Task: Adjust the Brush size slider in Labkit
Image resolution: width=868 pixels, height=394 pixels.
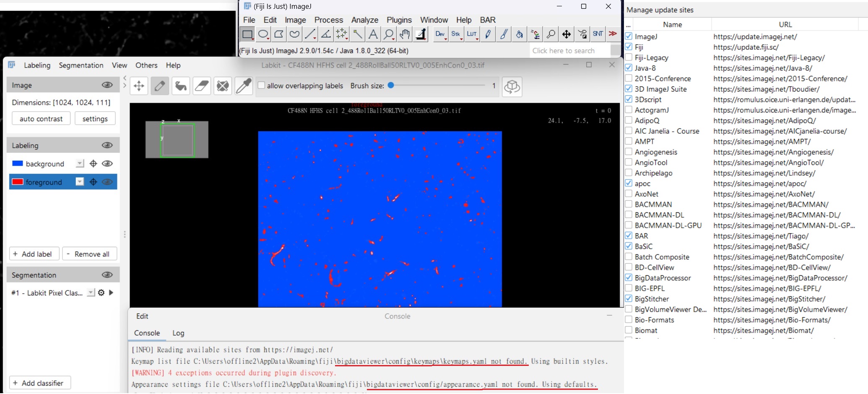Action: coord(392,85)
